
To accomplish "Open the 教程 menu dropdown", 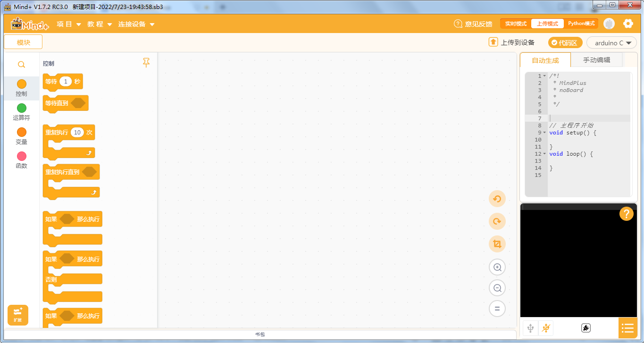I will coord(100,24).
